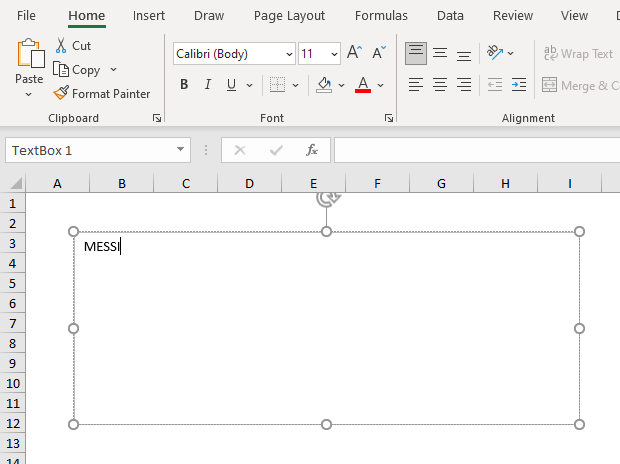
Task: Switch to Formulas tab
Action: 381,15
